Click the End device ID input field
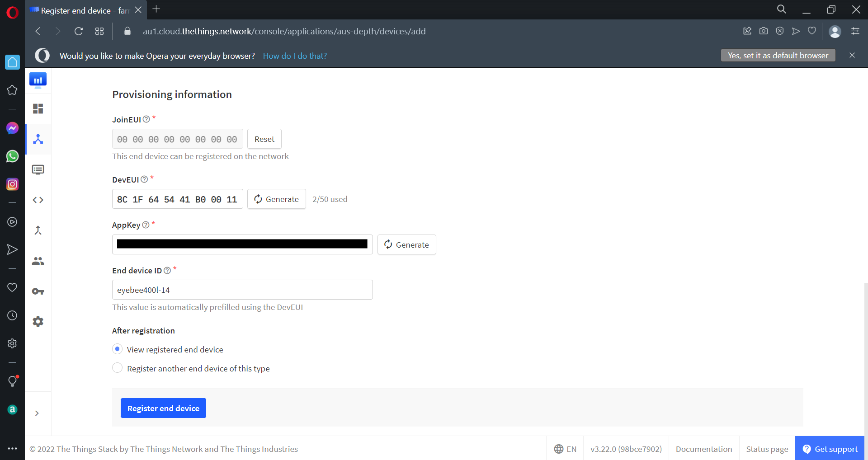The height and width of the screenshot is (460, 868). tap(242, 290)
